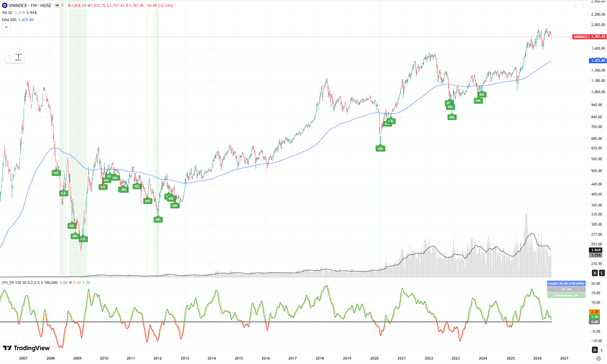Click the VNINDEX symbol logo icon

[4, 5]
